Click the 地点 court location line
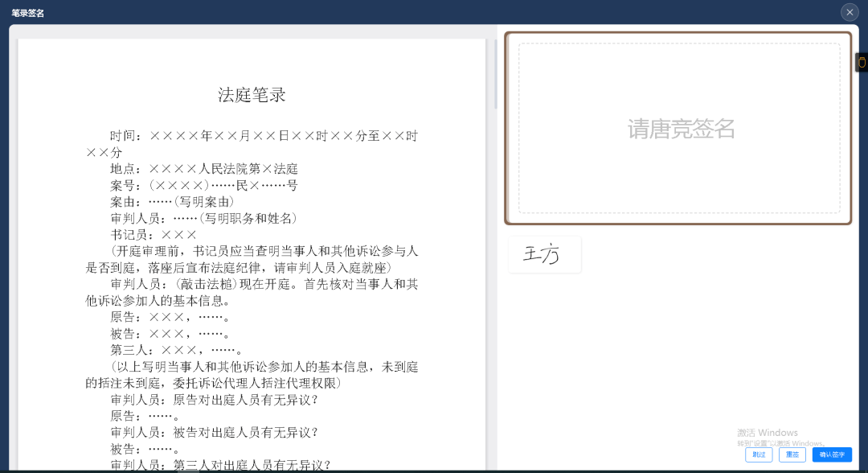This screenshot has width=868, height=473. (x=204, y=169)
